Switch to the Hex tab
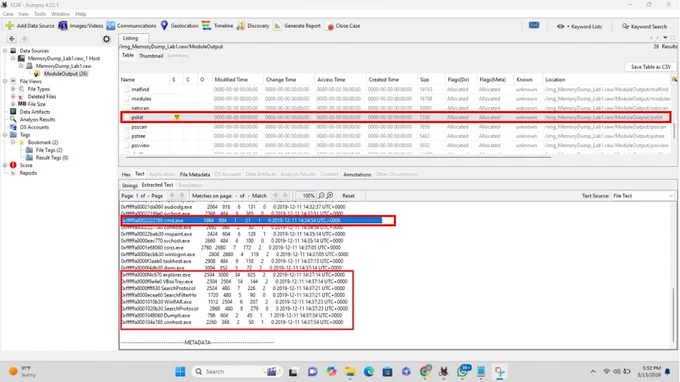This screenshot has width=680, height=382. [x=126, y=174]
